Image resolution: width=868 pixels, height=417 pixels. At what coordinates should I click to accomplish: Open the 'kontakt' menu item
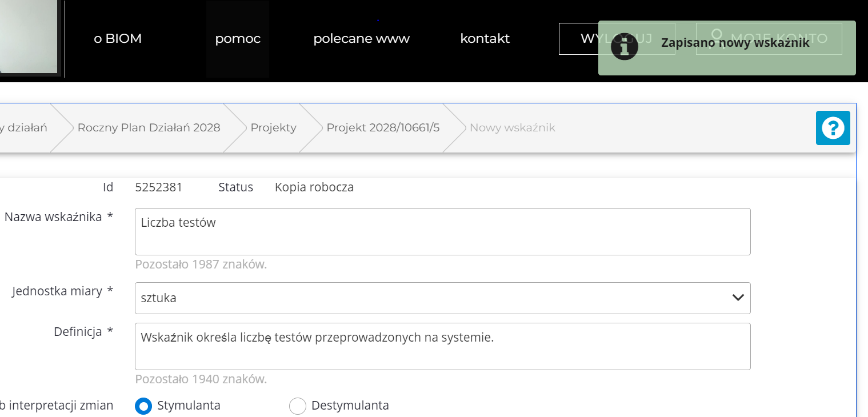485,39
